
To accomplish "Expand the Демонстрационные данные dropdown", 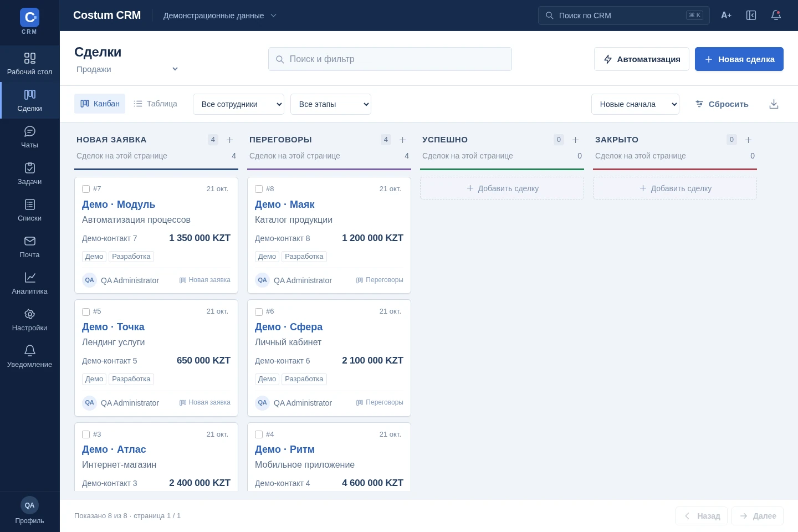I will pos(220,16).
